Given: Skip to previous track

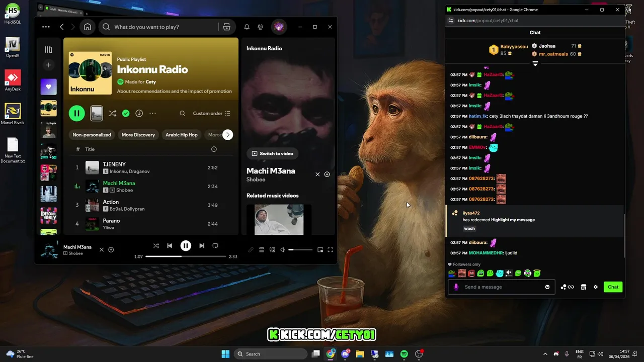Looking at the screenshot, I should 170,246.
